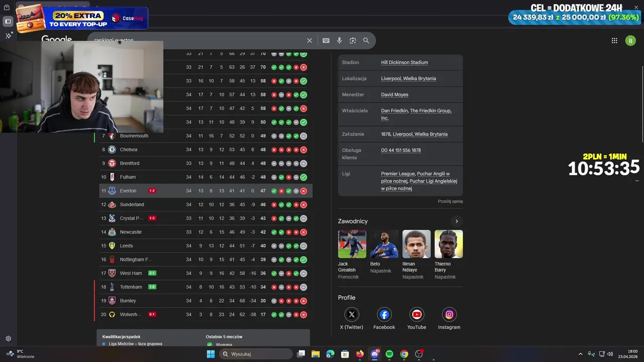Click the Tottenham club crest in table
Image resolution: width=644 pixels, height=362 pixels.
point(112,287)
